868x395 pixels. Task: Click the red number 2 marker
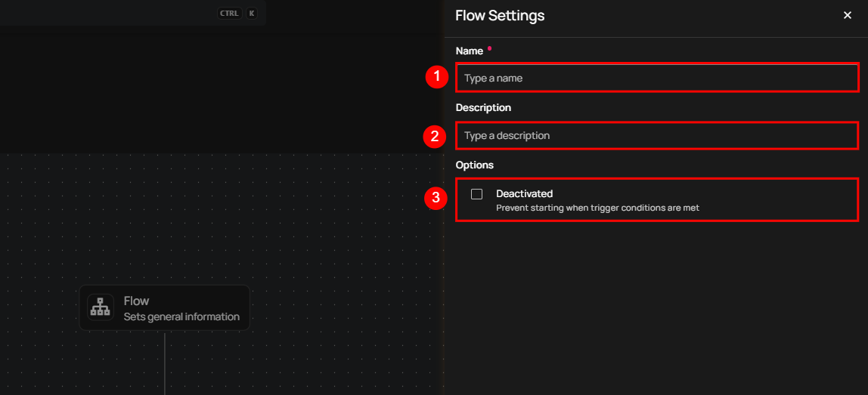(x=436, y=136)
